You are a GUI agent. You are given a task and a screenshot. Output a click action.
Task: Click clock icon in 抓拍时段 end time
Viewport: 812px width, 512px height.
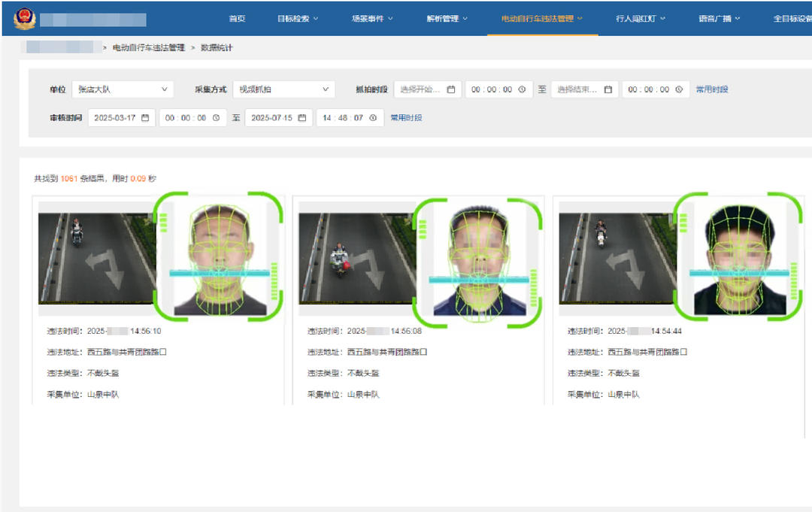679,89
